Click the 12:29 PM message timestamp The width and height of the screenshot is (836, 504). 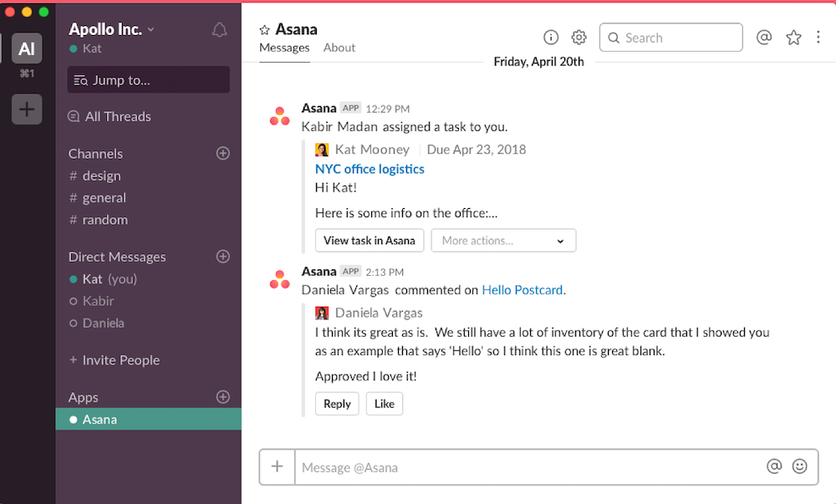(x=388, y=109)
